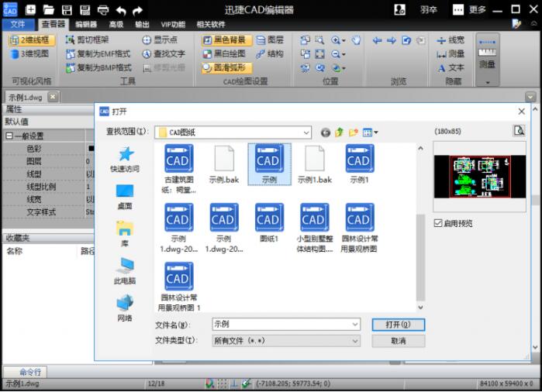This screenshot has width=542, height=392.
Task: Choose 复制为BMP格式 tool
Action: tap(98, 67)
